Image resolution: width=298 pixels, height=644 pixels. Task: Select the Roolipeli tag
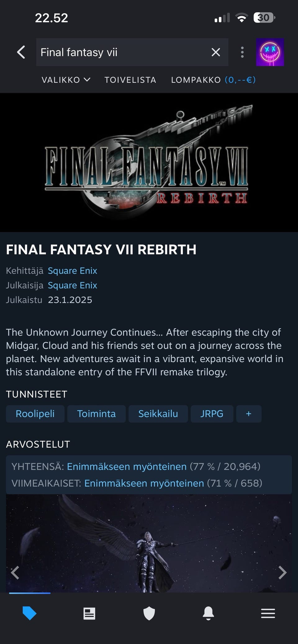pyautogui.click(x=35, y=414)
